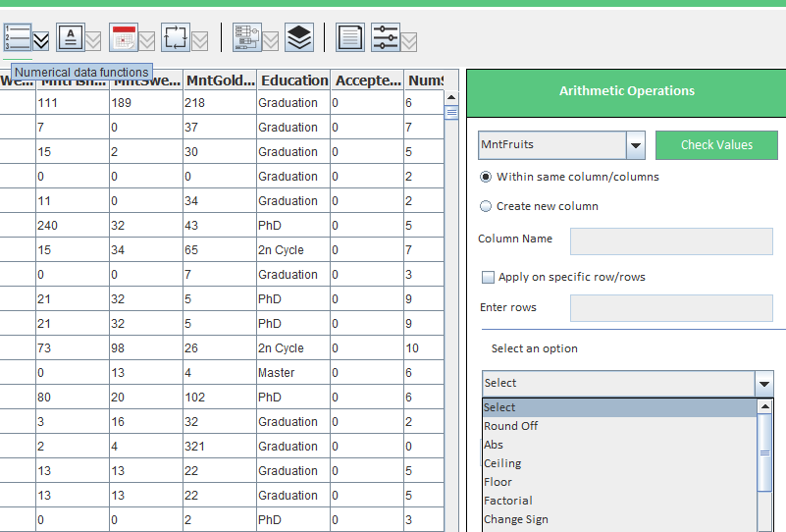Click the stacked layers icon
This screenshot has height=532, width=786.
(x=299, y=37)
